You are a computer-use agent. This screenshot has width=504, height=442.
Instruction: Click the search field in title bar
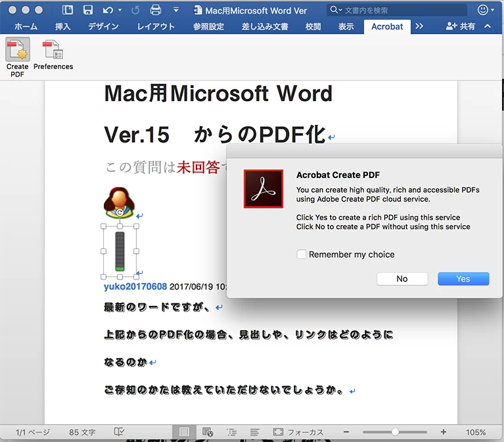397,11
